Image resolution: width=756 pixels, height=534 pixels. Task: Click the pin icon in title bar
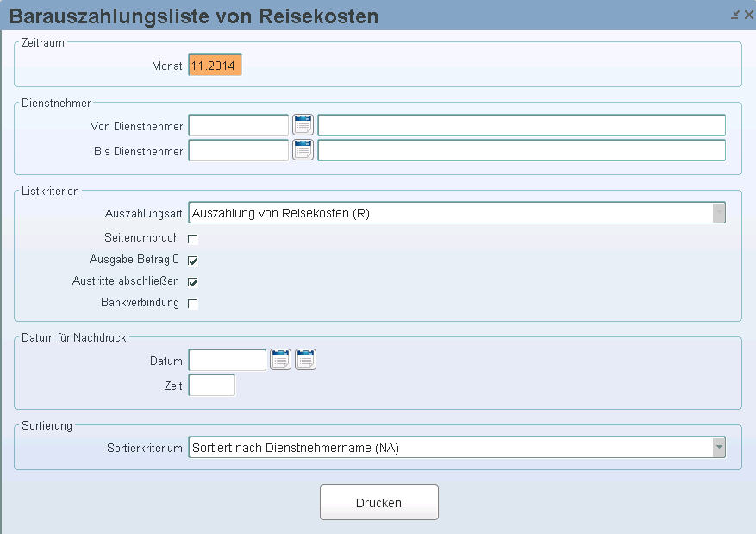coord(735,15)
